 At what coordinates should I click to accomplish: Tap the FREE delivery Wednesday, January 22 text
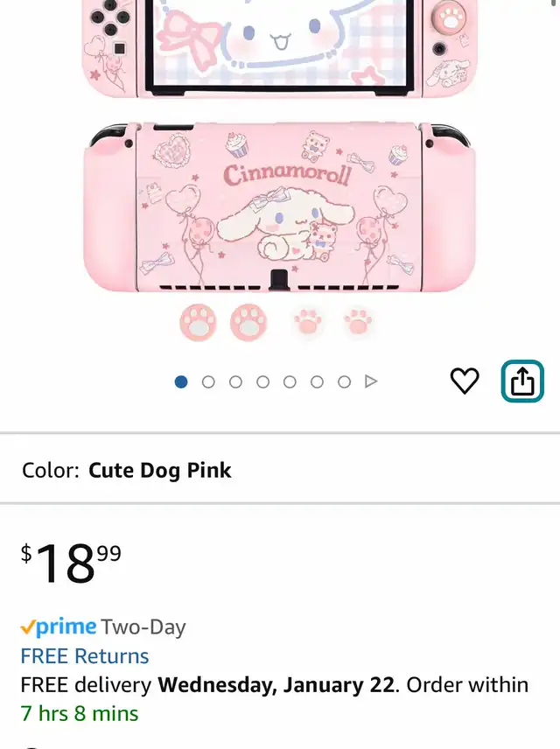click(208, 685)
